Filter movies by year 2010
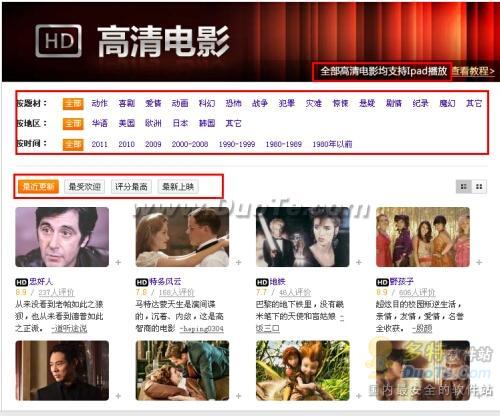Screen dimensions: 500x416 pos(127,144)
